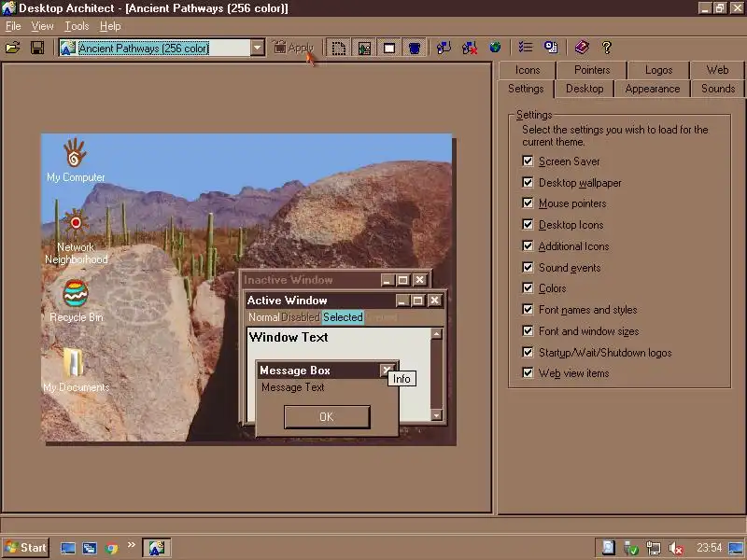Click Show Desktop icon in taskbar
Screen dimensions: 747x560
(x=67, y=548)
